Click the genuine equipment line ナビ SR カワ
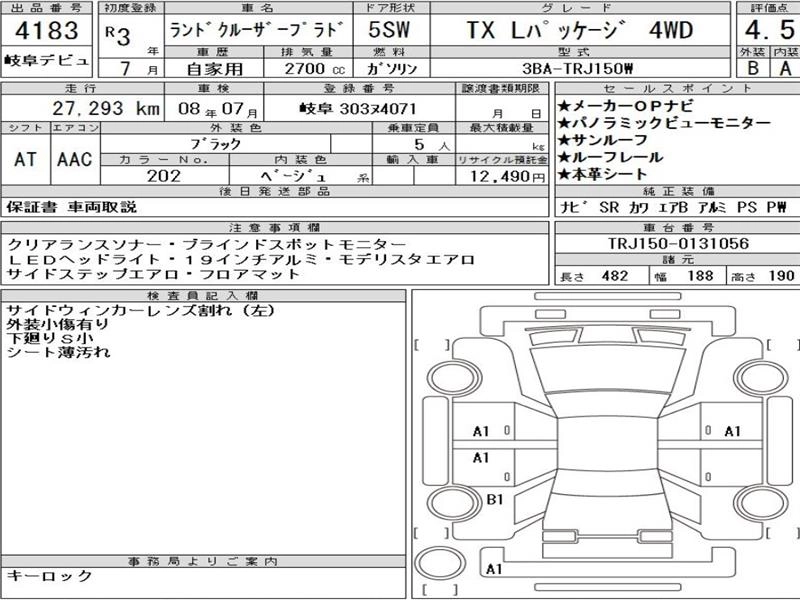 pyautogui.click(x=673, y=207)
